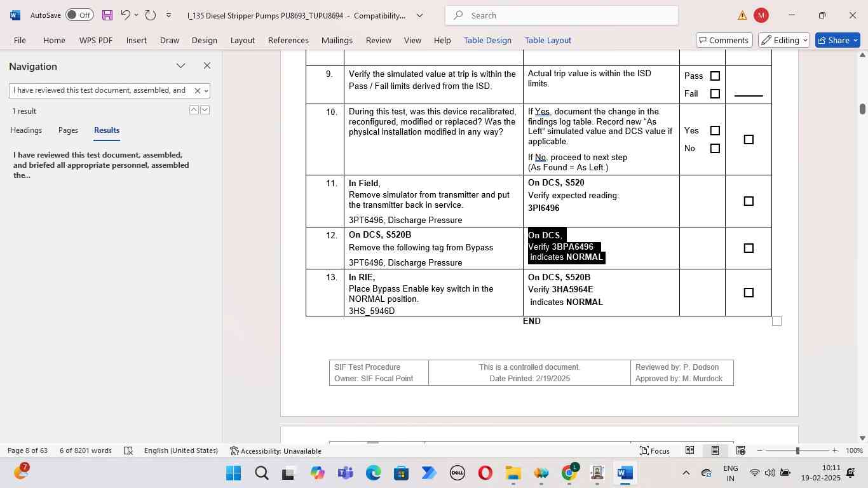The height and width of the screenshot is (488, 868).
Task: Open the user account avatar M
Action: point(761,15)
